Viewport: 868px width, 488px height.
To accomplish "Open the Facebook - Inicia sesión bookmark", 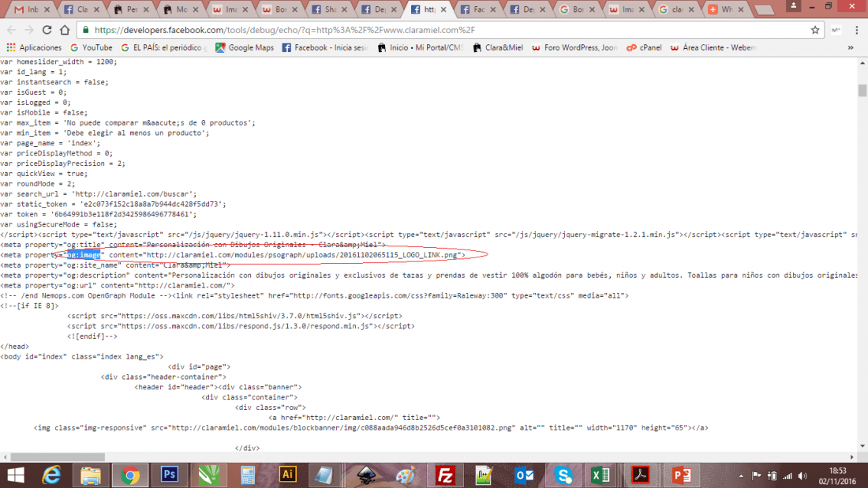I will point(325,47).
